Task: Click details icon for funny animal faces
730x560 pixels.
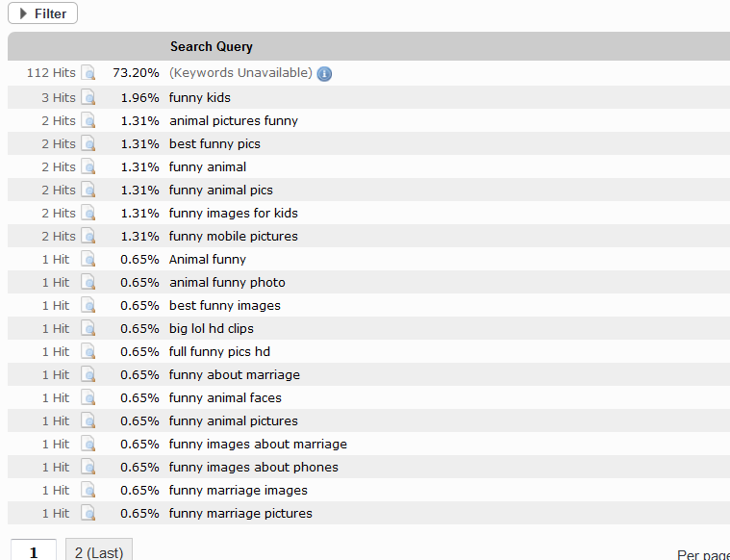Action: click(x=88, y=397)
